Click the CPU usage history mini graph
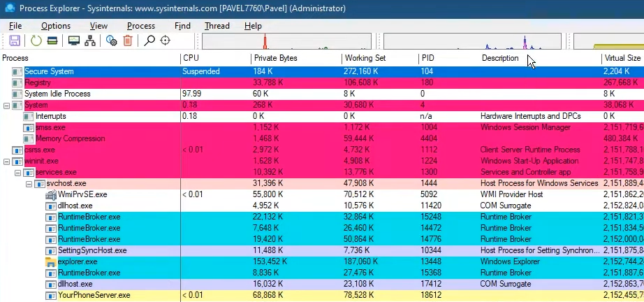644x302 pixels. click(286, 41)
